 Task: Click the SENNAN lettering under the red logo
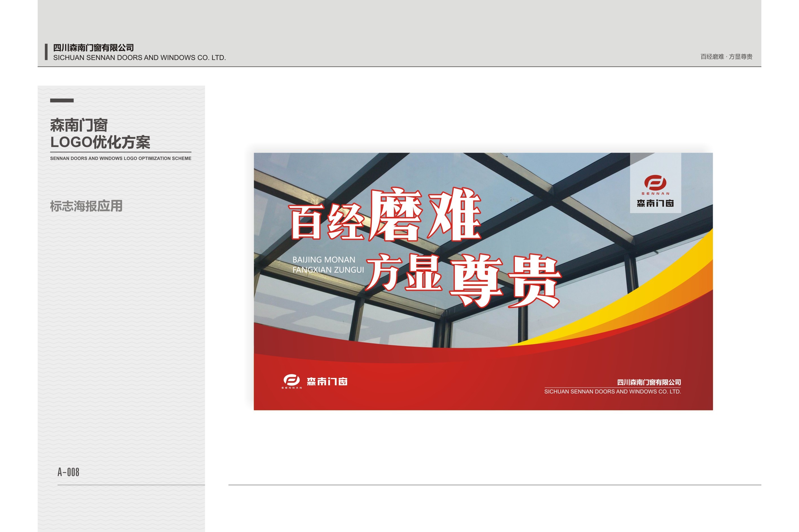pyautogui.click(x=655, y=194)
